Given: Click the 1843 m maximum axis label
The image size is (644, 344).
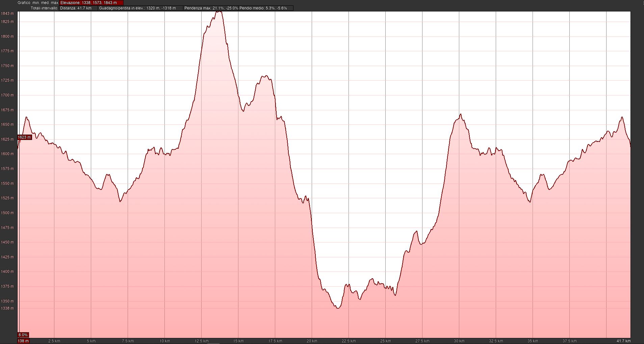Looking at the screenshot, I should (7, 13).
